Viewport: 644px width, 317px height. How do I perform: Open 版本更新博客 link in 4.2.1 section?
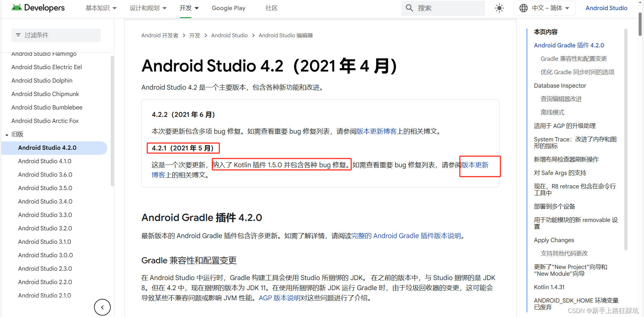coord(475,165)
